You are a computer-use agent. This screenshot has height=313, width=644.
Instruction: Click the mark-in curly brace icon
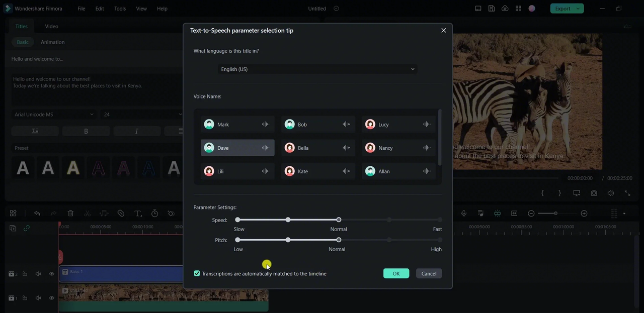[542, 193]
